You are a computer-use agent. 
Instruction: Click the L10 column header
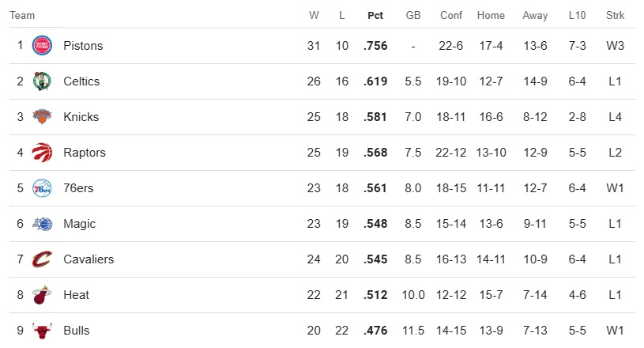577,15
